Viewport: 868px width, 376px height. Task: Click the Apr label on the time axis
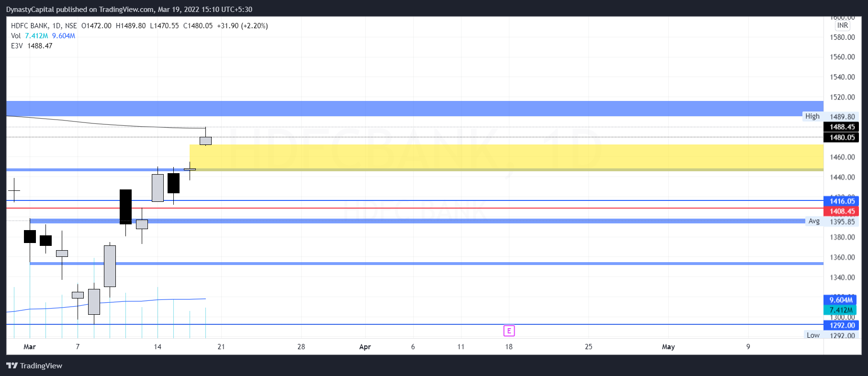[x=365, y=347]
